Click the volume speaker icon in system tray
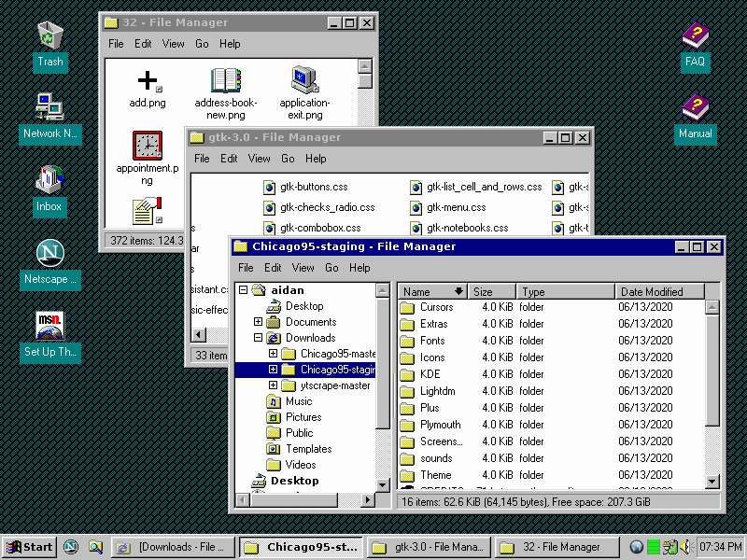 (x=684, y=546)
